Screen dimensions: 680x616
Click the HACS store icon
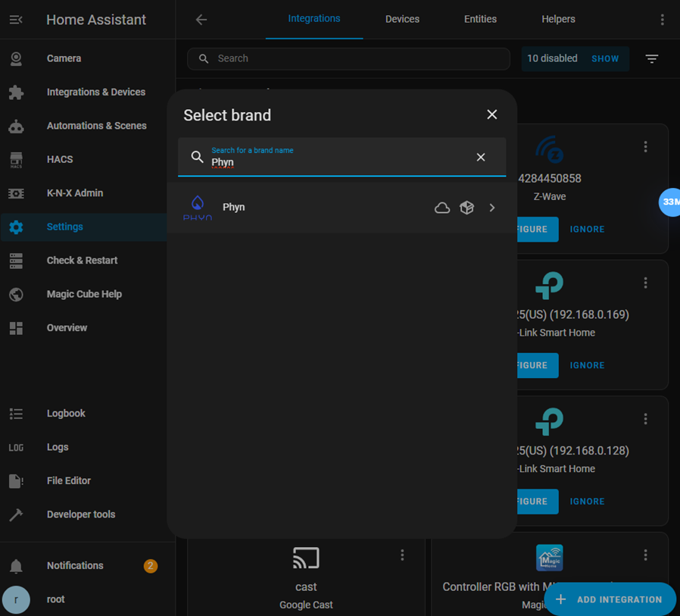tap(16, 160)
